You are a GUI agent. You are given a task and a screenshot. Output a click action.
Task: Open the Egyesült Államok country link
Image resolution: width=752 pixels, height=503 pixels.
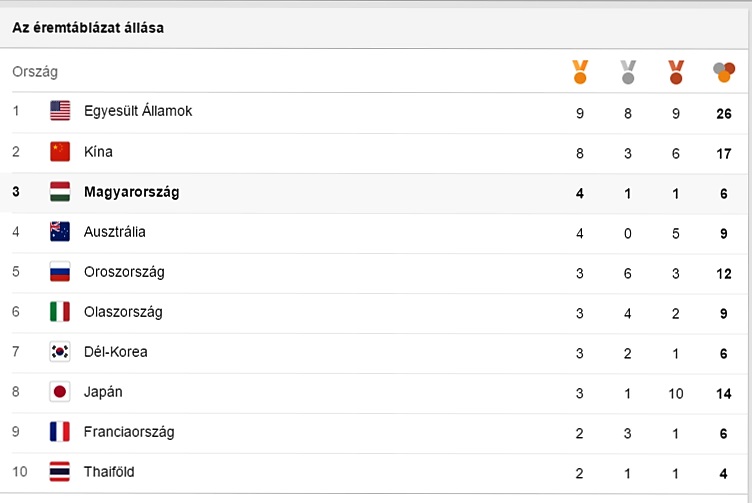tap(138, 111)
